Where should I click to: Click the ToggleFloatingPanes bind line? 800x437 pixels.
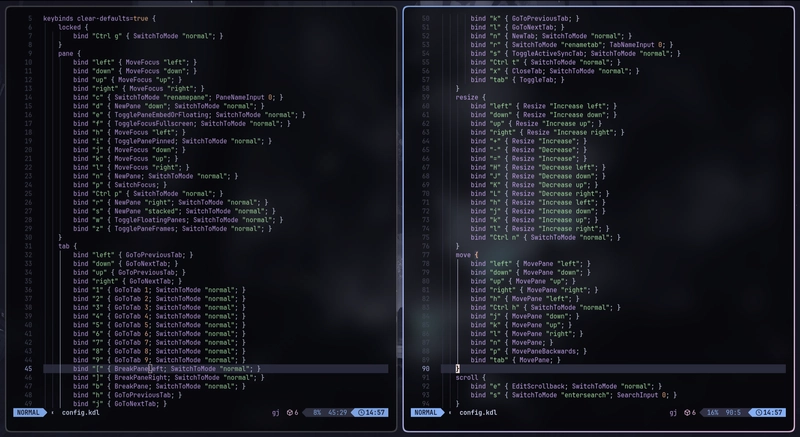pyautogui.click(x=178, y=220)
